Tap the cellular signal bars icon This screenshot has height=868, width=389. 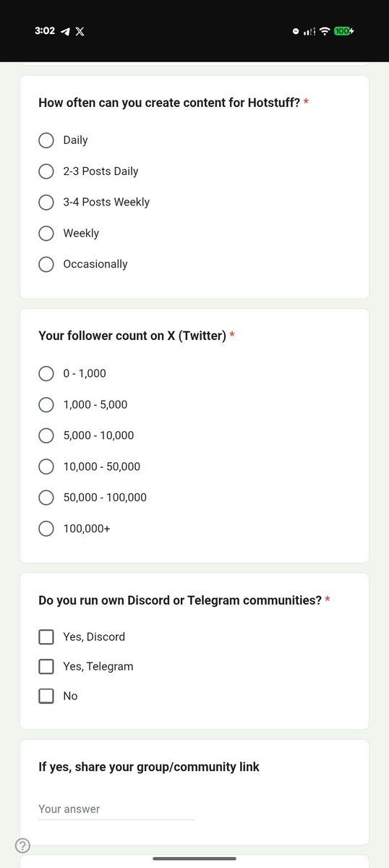point(309,31)
